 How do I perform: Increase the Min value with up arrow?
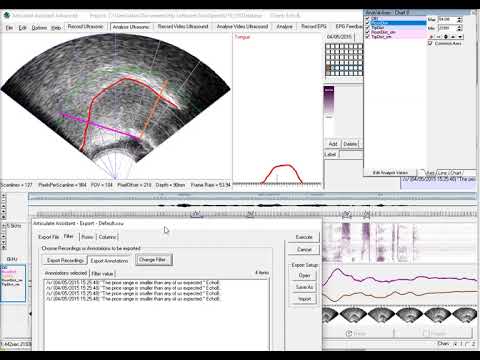point(460,26)
